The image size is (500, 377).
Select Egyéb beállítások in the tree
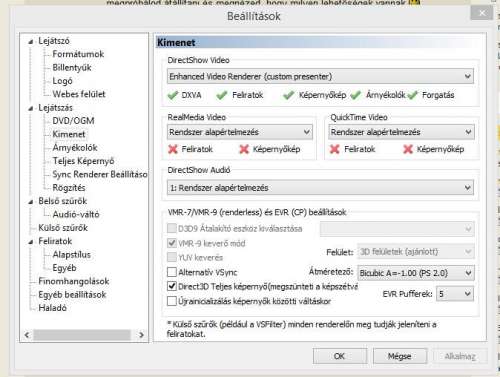pos(72,295)
